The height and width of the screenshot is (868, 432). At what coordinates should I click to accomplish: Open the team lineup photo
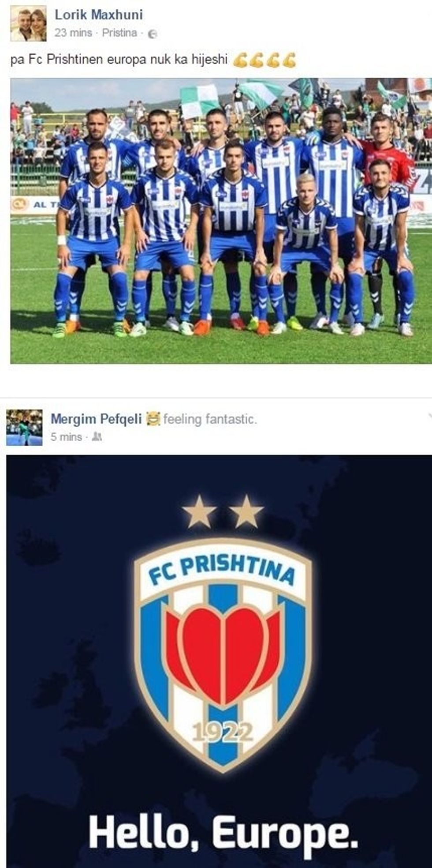tap(221, 221)
